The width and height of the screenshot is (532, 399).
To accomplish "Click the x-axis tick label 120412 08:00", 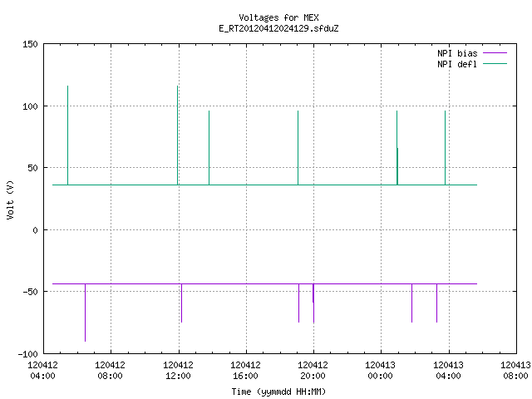I will [x=110, y=371].
